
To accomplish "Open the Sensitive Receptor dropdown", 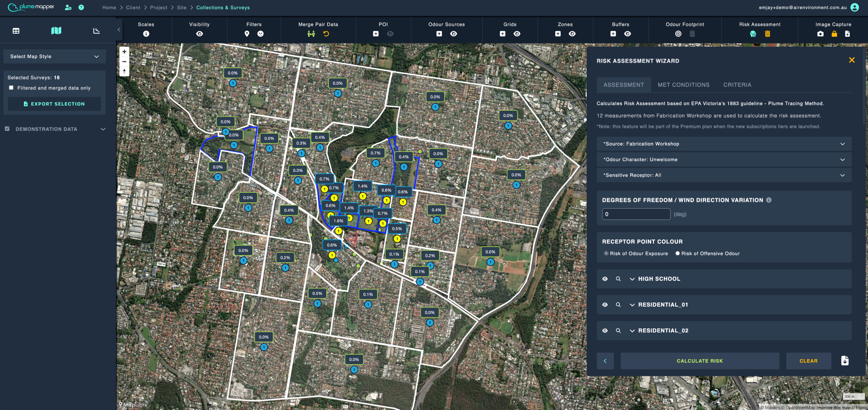I will [x=724, y=175].
